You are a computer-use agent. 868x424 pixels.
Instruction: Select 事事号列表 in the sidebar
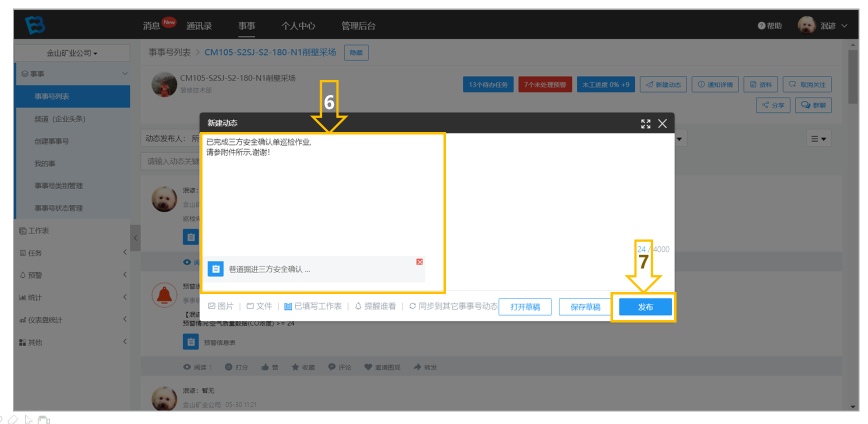73,96
